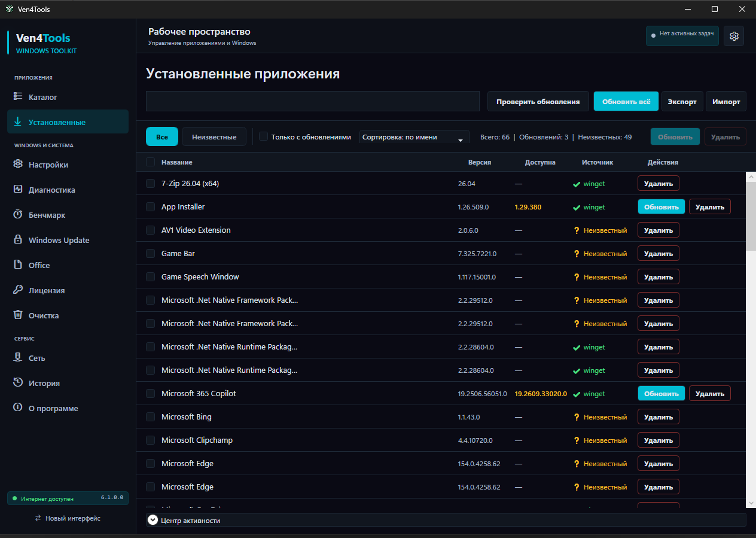Click the Импорт button

[726, 101]
